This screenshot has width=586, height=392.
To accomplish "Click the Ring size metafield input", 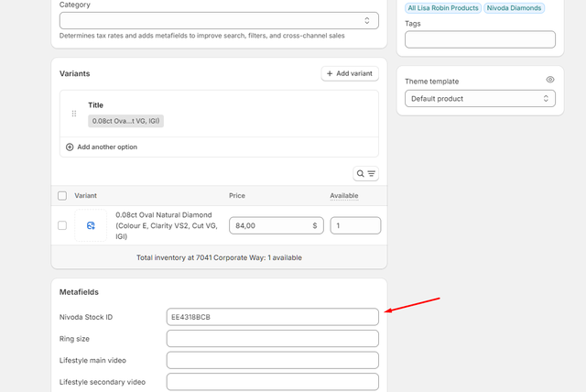I will point(273,339).
